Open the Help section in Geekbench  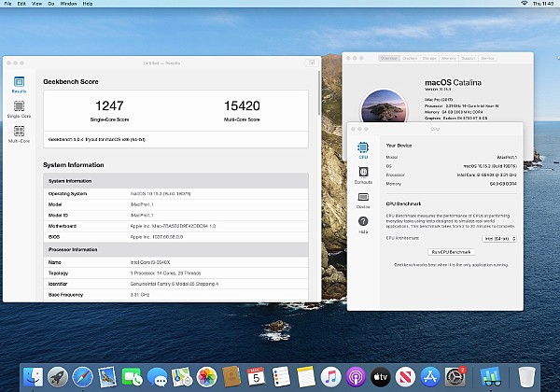coord(363,225)
